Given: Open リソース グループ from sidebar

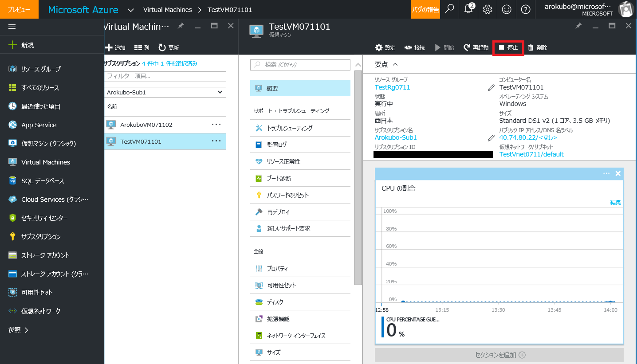Looking at the screenshot, I should pos(52,69).
